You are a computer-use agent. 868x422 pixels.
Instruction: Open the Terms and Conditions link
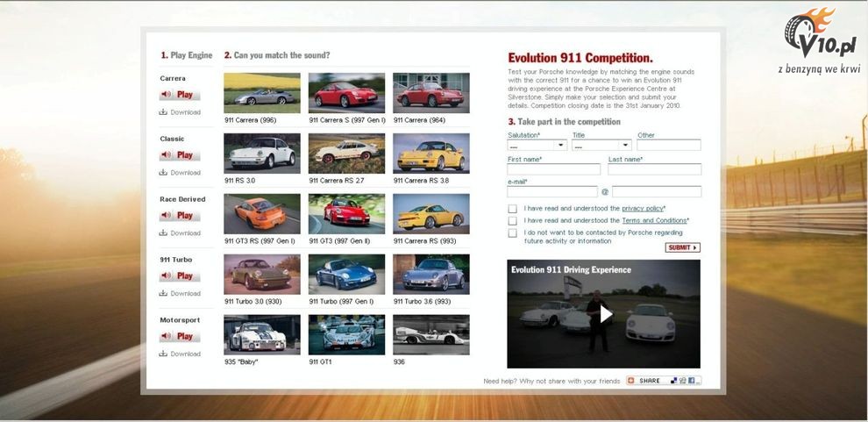pyautogui.click(x=654, y=220)
